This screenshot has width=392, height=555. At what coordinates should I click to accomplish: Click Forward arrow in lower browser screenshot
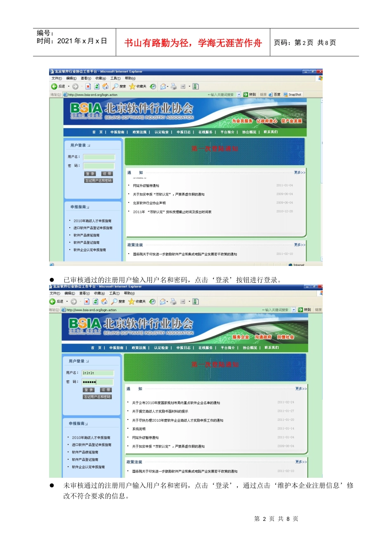click(x=73, y=301)
